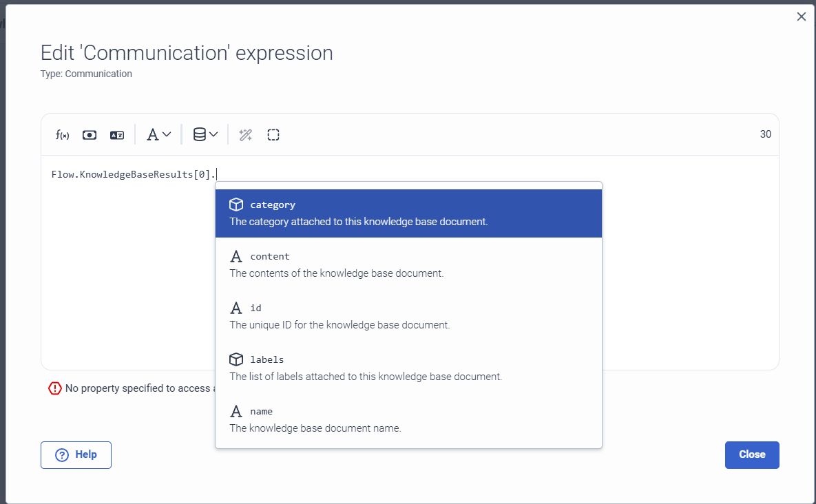Open the text 'A' toolbar dropdown

tap(158, 135)
